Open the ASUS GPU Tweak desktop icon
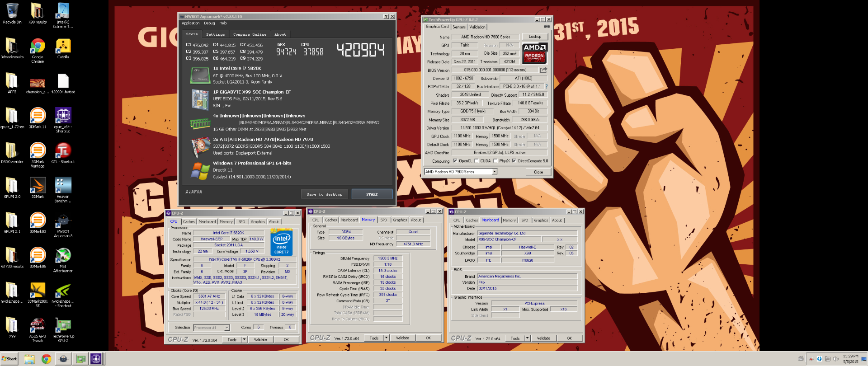Screen dimensions: 868x366 pos(38,330)
